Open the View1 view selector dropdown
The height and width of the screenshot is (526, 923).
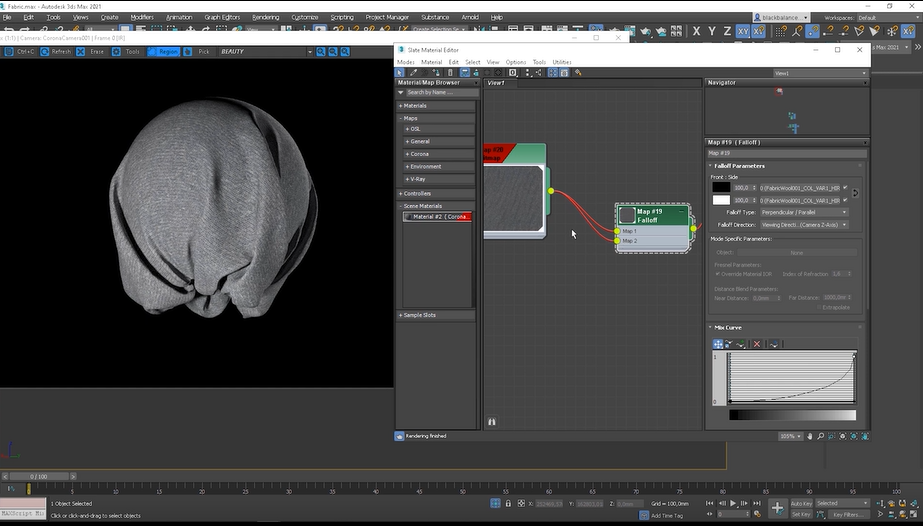point(821,73)
